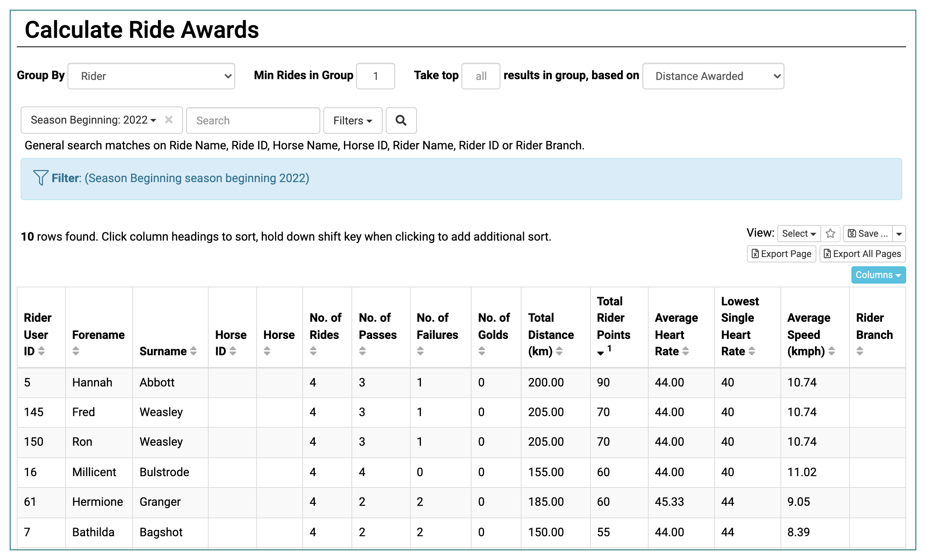Sort by Rider User ID column
Viewport: 926px width, 560px height.
(41, 351)
